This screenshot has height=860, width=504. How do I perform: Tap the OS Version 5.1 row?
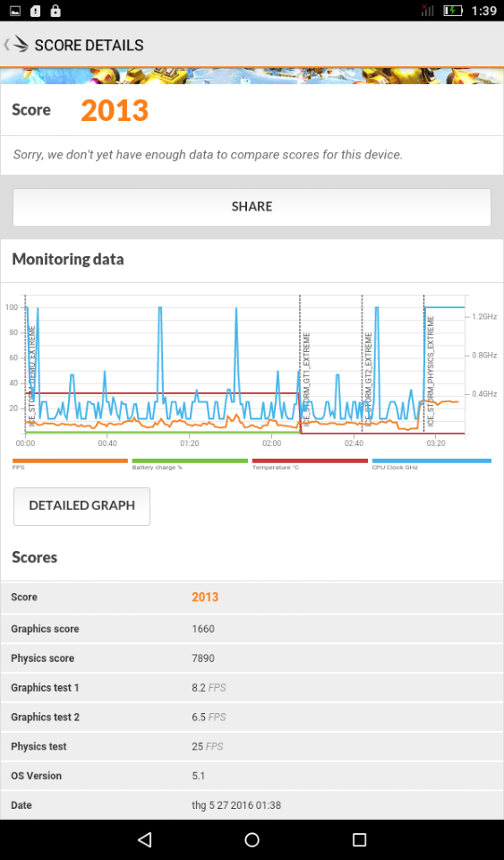point(252,776)
